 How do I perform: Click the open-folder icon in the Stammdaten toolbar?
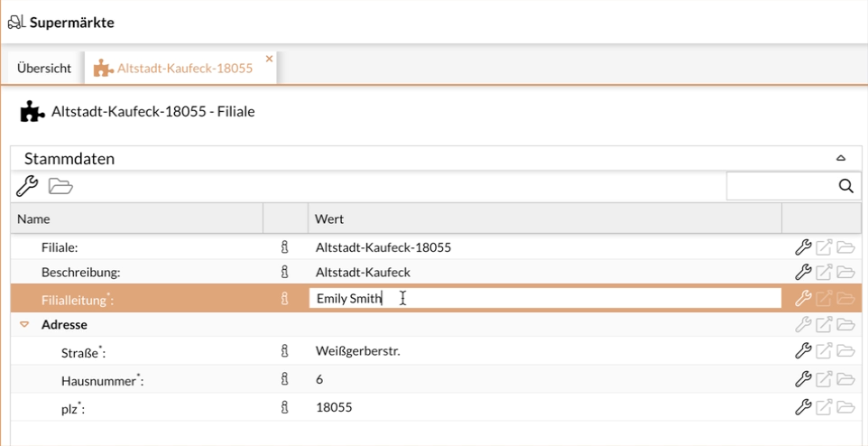[60, 186]
